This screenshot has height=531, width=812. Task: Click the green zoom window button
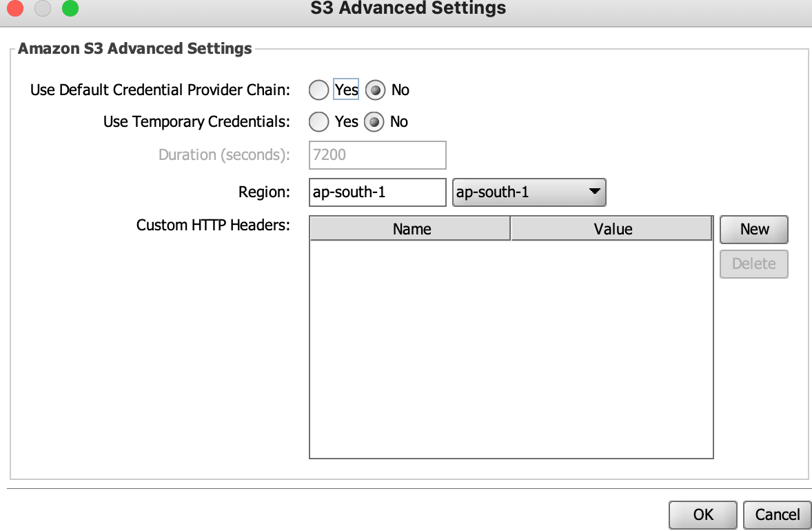point(70,8)
